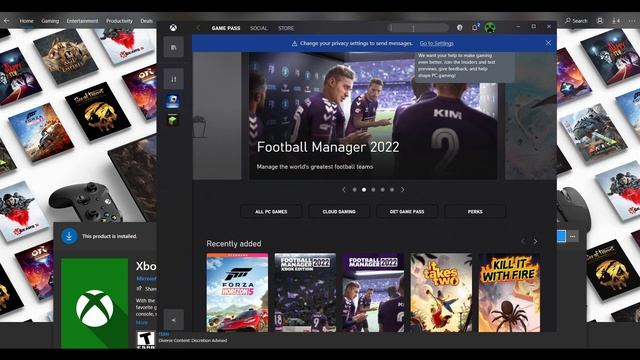The image size is (640, 360).
Task: Select fifth carousel dot indicator
Action: [x=392, y=189]
